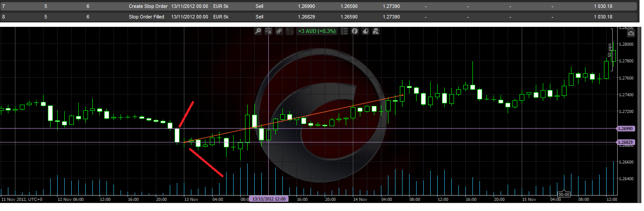Click the 13 Nov date label on time axis

point(191,199)
